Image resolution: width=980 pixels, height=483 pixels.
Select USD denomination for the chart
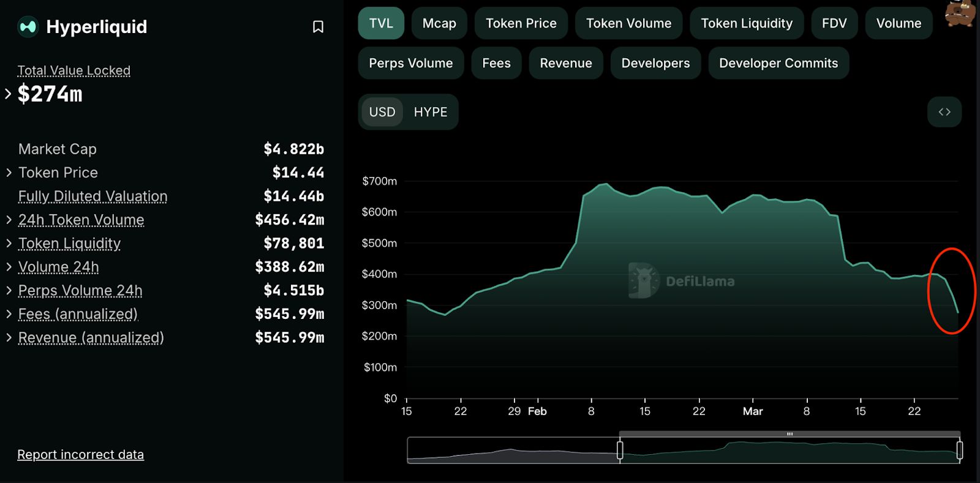coord(382,112)
